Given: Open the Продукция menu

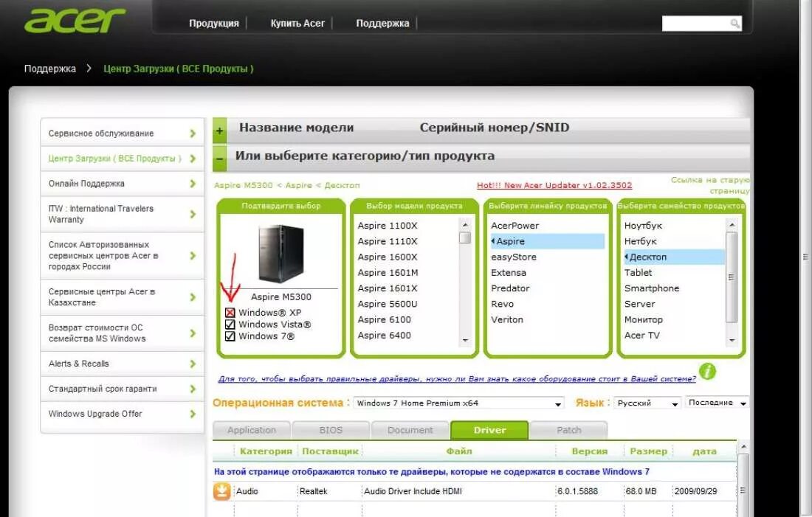Looking at the screenshot, I should 214,24.
